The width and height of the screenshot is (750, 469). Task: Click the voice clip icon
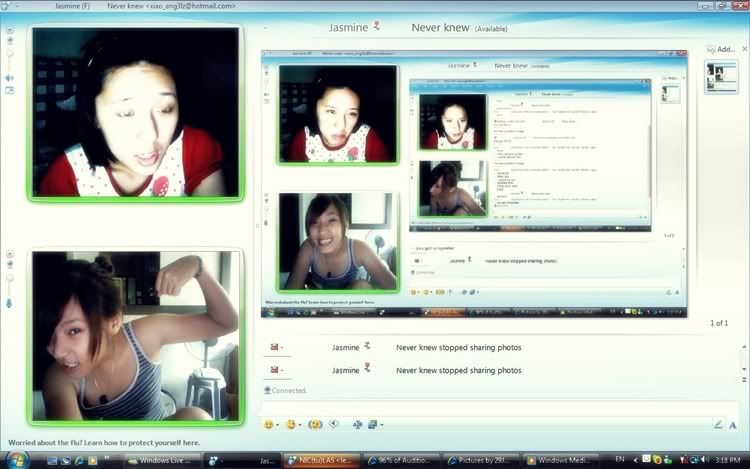pyautogui.click(x=334, y=425)
